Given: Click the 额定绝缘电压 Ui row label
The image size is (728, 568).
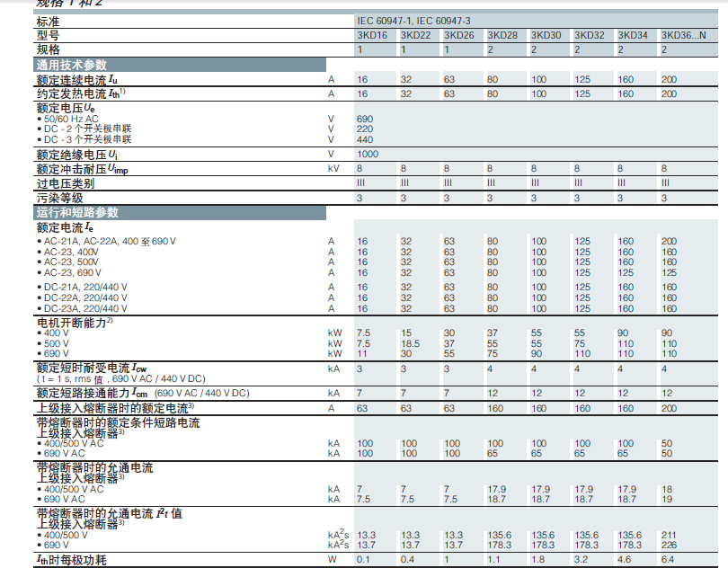Looking at the screenshot, I should pos(77,155).
